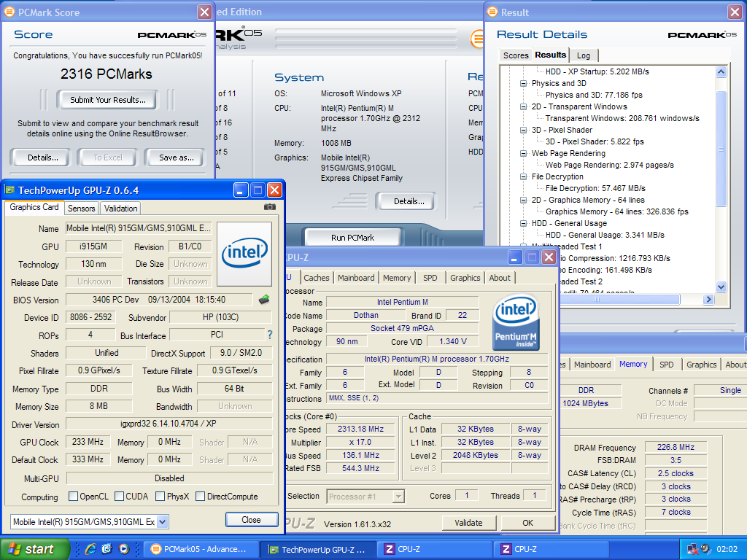Click the second quick launch icon next to Internet Explorer
This screenshot has width=747, height=560.
pyautogui.click(x=107, y=549)
